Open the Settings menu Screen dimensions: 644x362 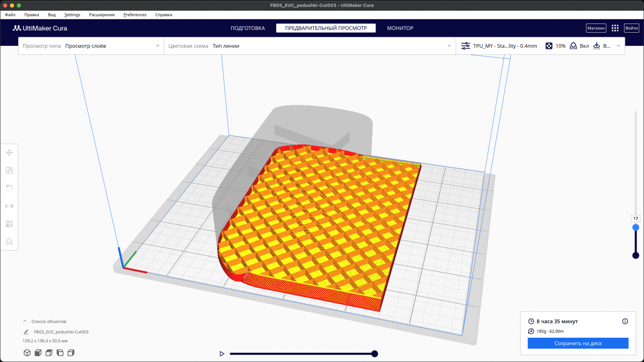click(x=72, y=14)
